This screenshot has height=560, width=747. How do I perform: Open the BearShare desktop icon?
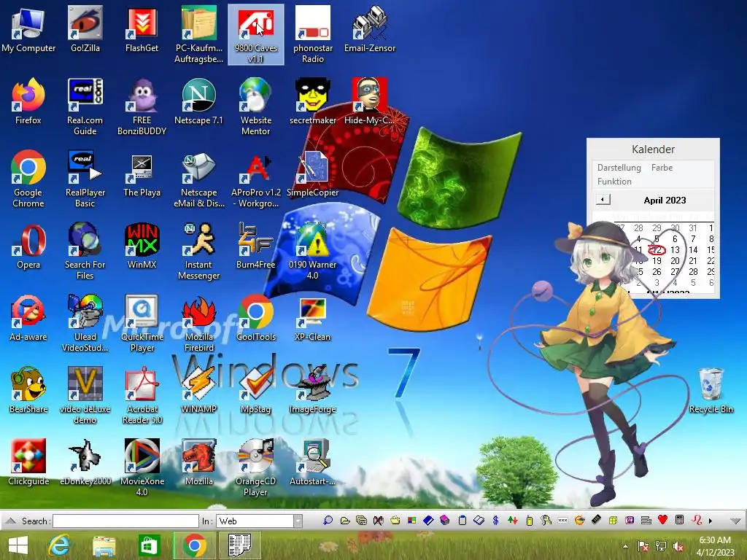(x=28, y=390)
